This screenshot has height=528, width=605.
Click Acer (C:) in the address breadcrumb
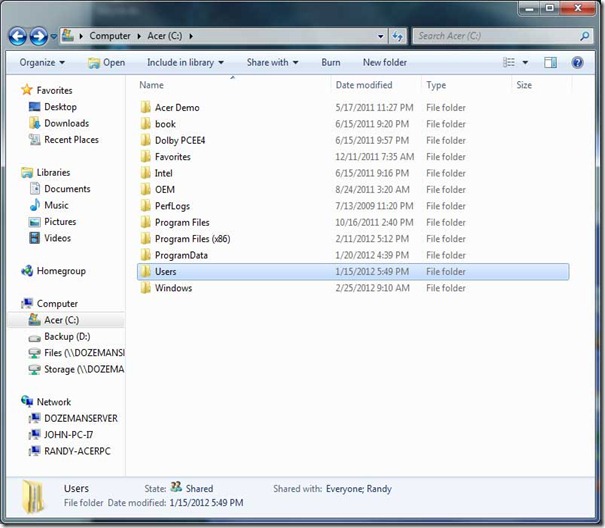(165, 36)
